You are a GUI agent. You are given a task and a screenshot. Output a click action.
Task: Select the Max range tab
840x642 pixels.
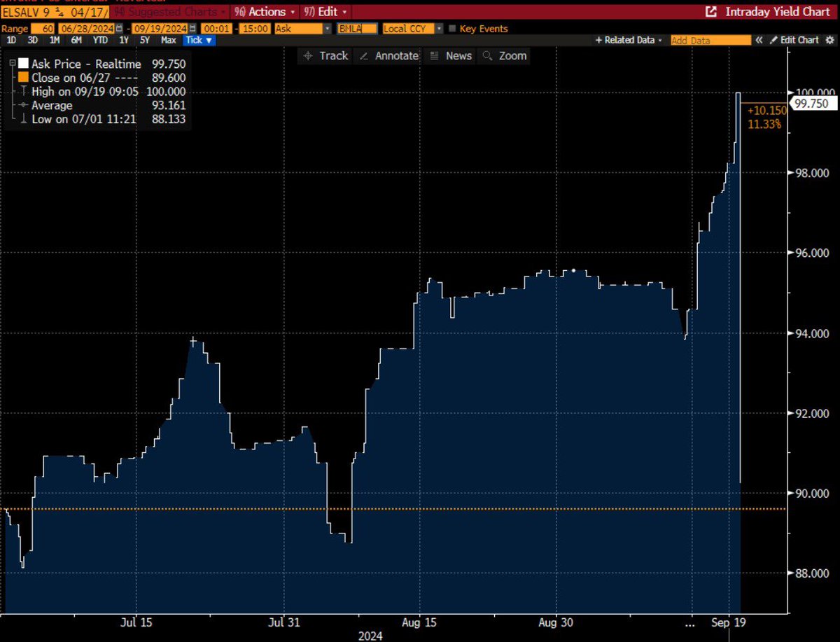click(169, 41)
